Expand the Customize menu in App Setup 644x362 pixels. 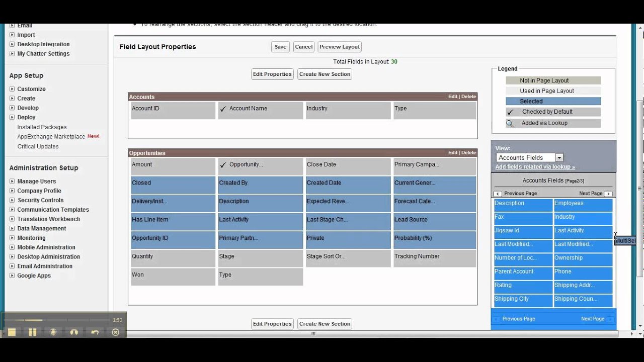pyautogui.click(x=12, y=89)
